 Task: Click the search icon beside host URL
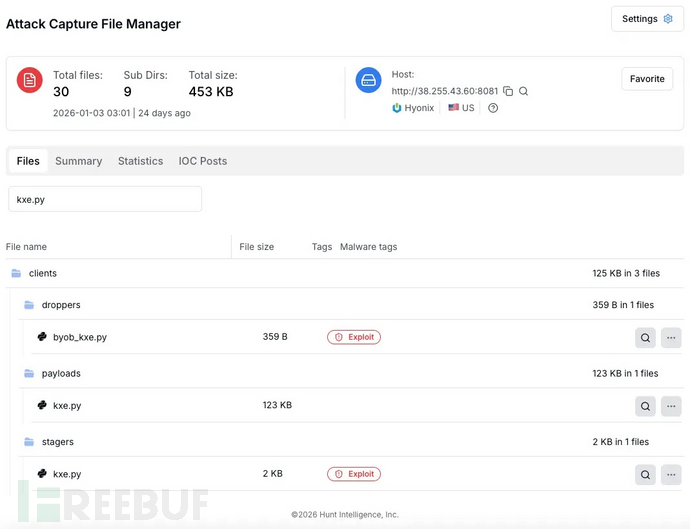click(523, 91)
